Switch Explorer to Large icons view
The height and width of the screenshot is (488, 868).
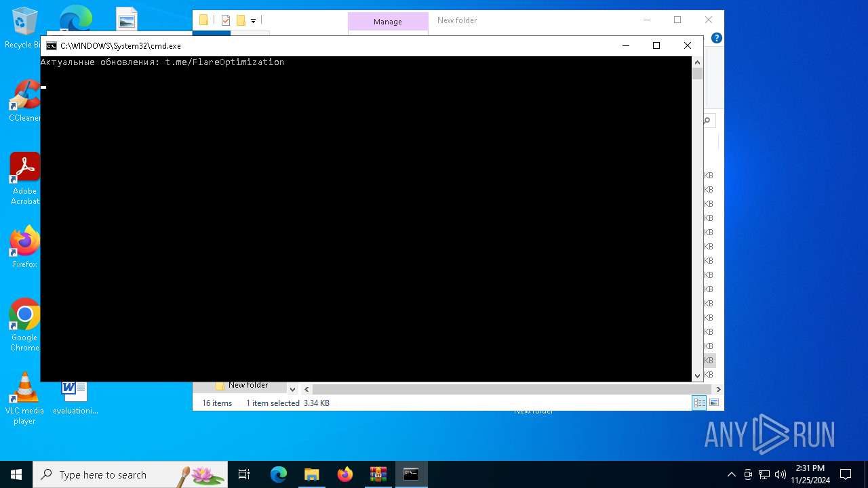pyautogui.click(x=713, y=403)
